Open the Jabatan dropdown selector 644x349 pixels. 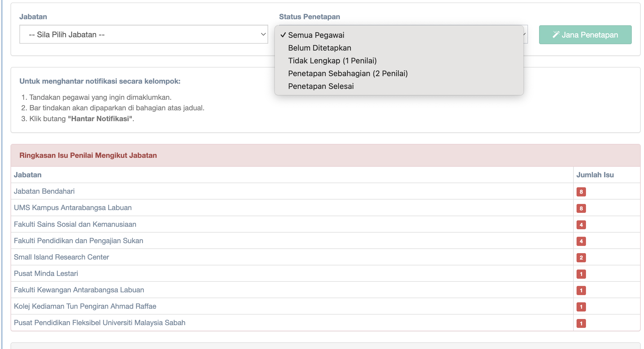pos(143,34)
